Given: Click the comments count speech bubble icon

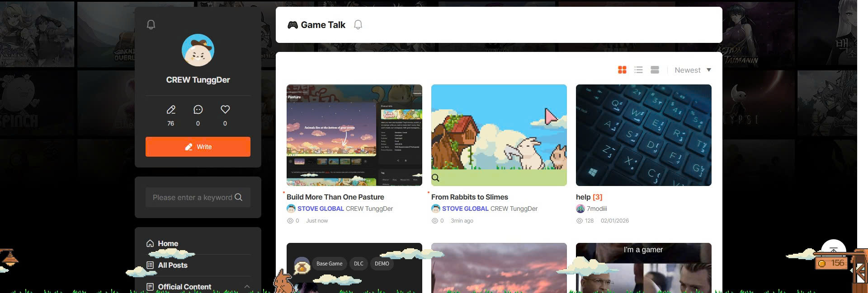Looking at the screenshot, I should [198, 110].
